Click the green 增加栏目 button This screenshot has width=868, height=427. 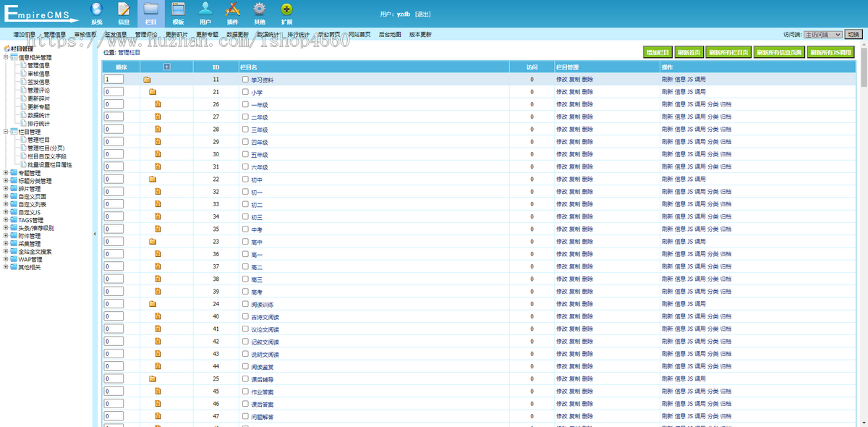[x=658, y=52]
